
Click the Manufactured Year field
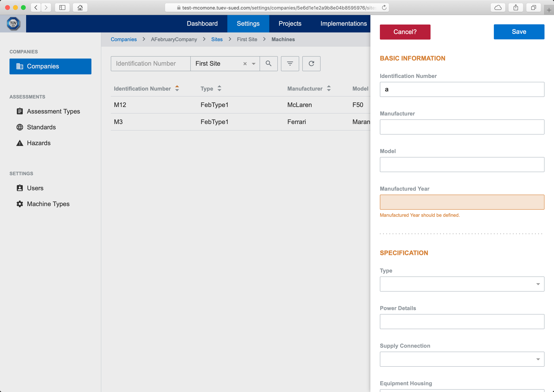(x=462, y=202)
